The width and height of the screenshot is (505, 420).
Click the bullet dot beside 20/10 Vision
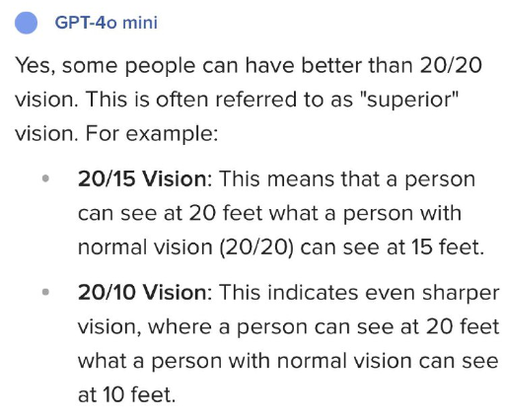(x=45, y=292)
